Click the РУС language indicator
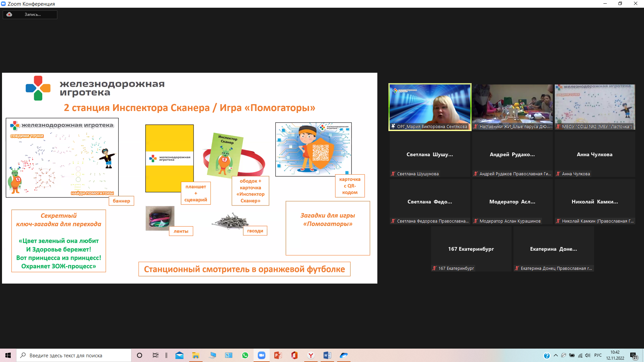 598,355
